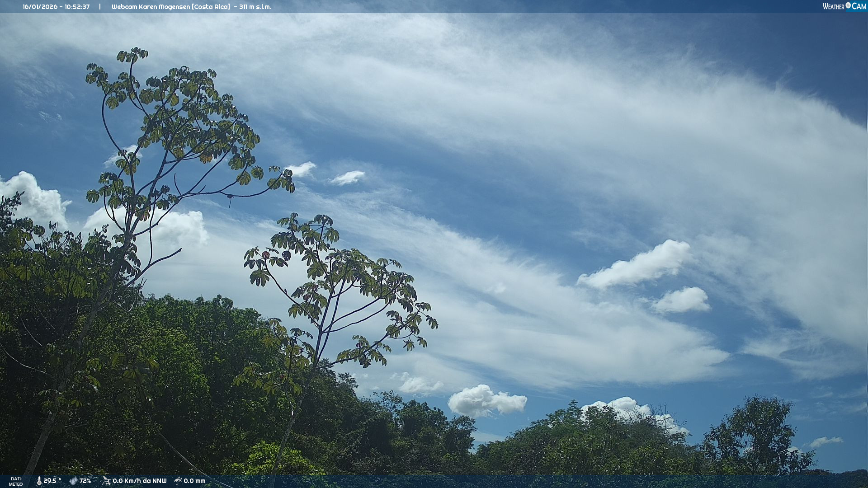Click the top of the tall left tree
Image resolution: width=868 pixels, height=488 pixels.
(x=132, y=55)
